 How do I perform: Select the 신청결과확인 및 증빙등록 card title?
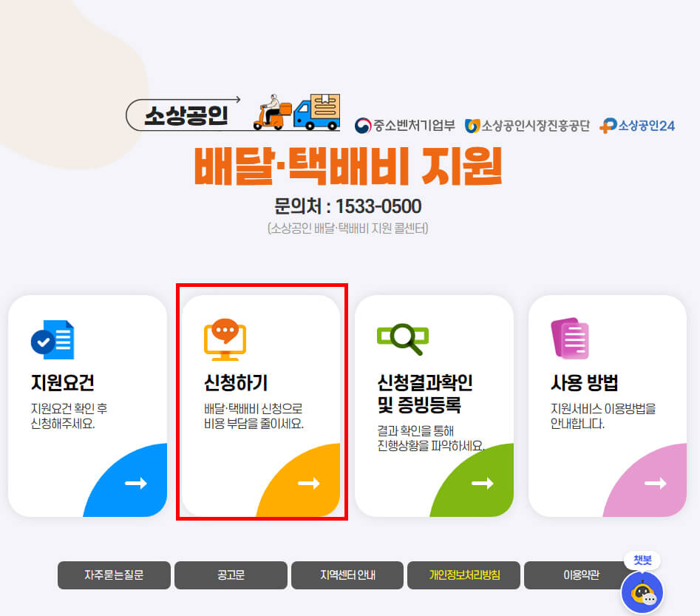pyautogui.click(x=424, y=393)
